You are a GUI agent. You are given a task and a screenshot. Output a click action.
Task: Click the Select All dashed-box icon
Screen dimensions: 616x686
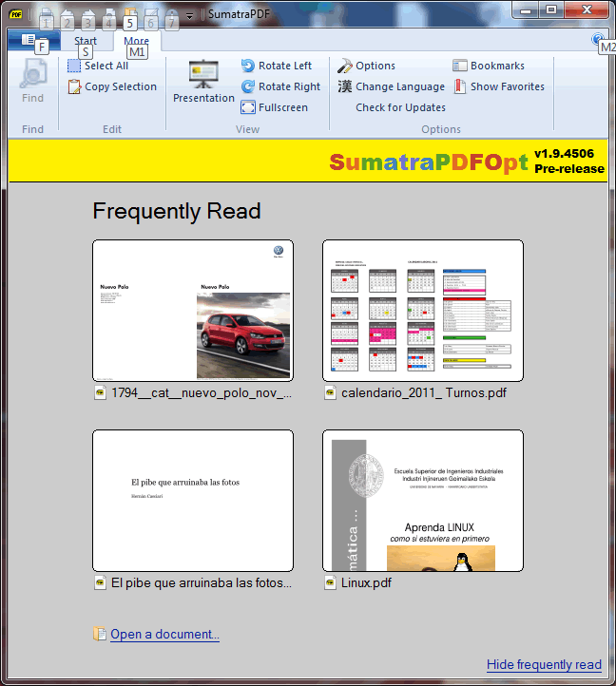click(x=74, y=66)
